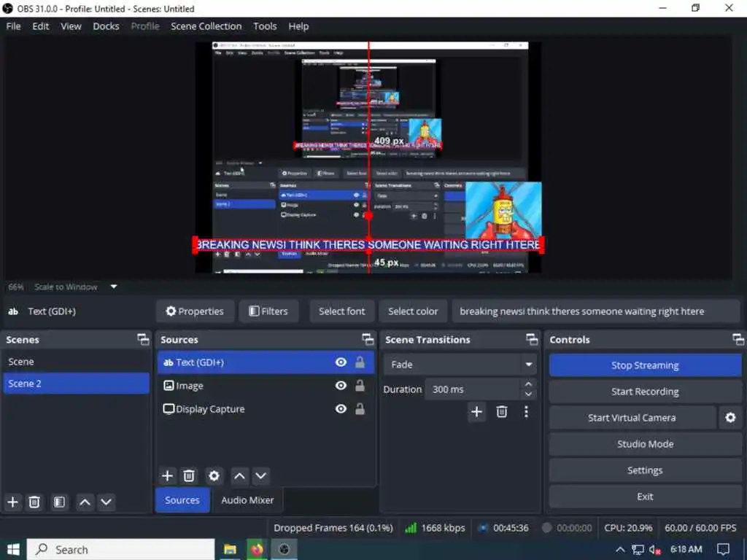Open the Tools menu
747x560 pixels.
[x=265, y=26]
